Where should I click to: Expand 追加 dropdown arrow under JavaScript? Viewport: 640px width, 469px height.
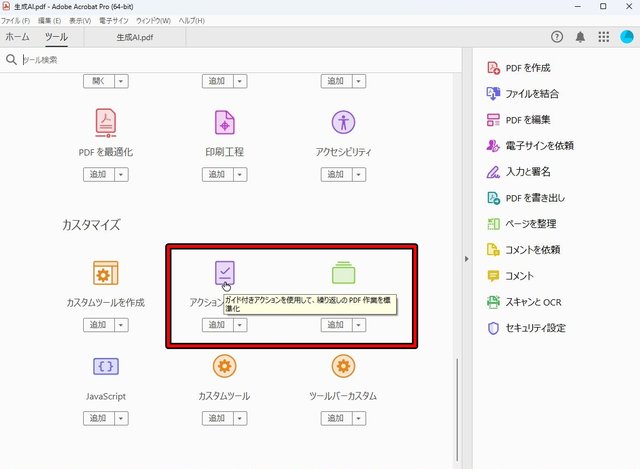point(121,418)
